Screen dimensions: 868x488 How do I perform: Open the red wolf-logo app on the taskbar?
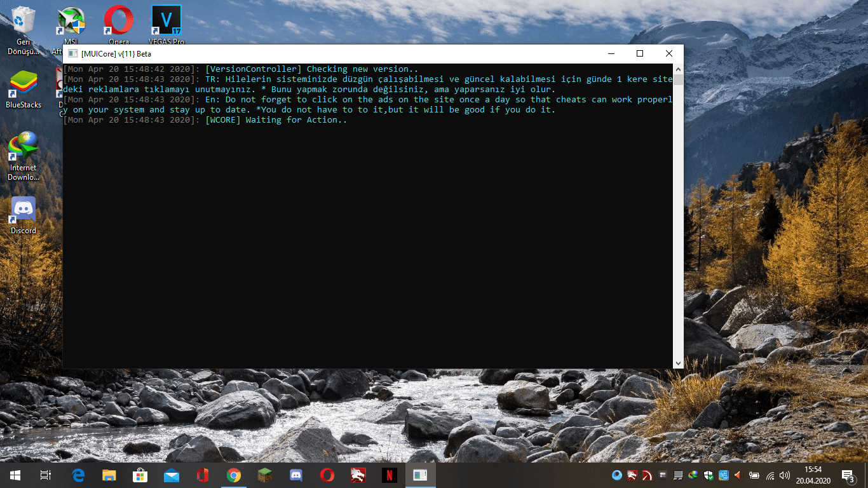coord(358,475)
